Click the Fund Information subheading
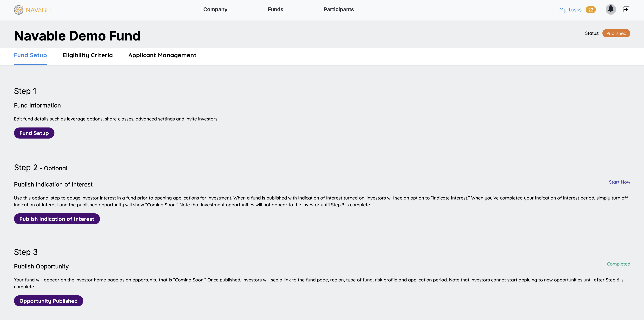Viewport: 644px width, 320px height. tap(37, 106)
